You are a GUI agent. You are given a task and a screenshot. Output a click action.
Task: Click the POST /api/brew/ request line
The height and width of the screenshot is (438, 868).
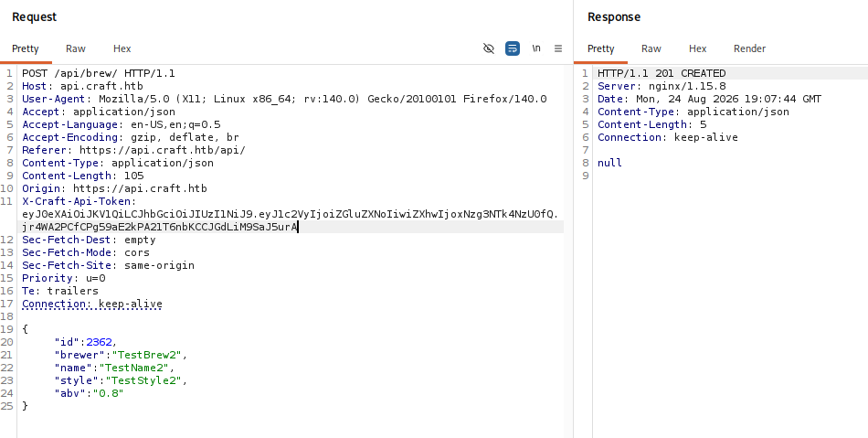pos(99,74)
